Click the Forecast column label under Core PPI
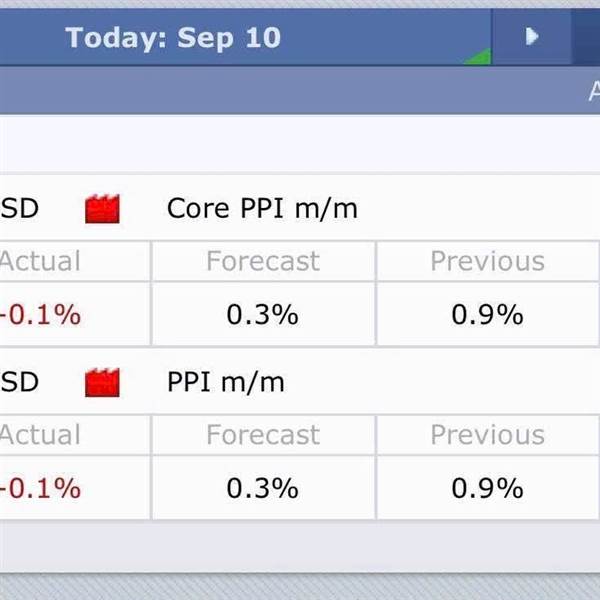 coord(263,261)
